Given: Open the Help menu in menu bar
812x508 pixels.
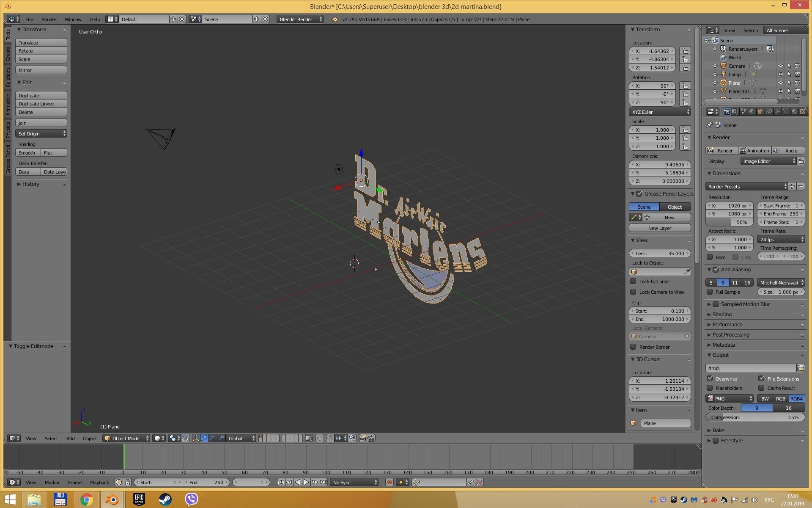Looking at the screenshot, I should tap(94, 19).
